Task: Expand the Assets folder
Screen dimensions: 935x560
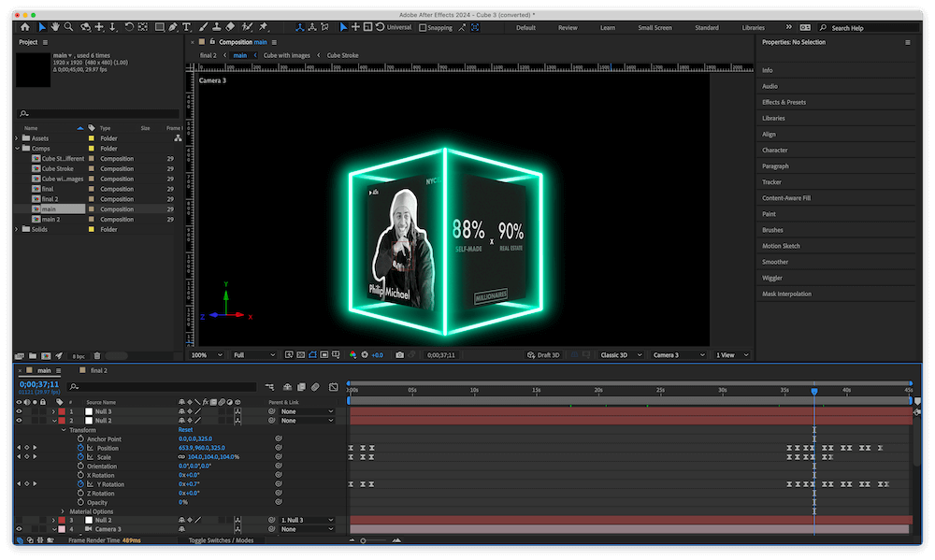Action: [x=17, y=138]
